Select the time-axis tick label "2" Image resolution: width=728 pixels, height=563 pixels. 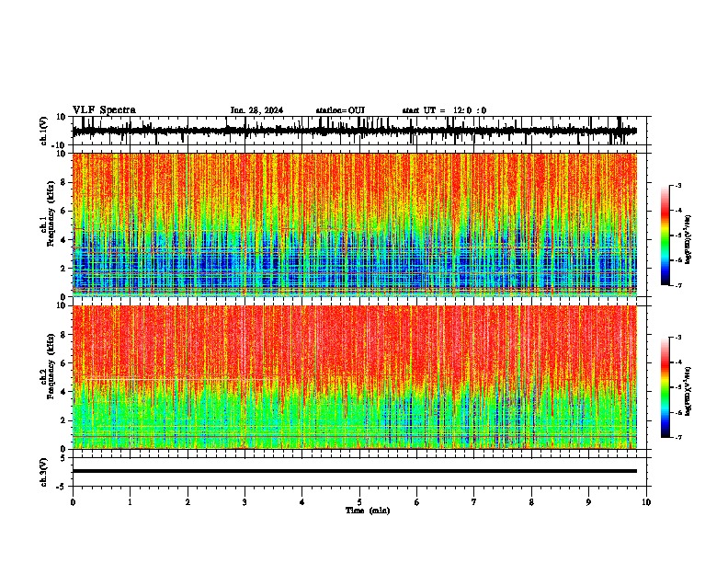[x=188, y=502]
